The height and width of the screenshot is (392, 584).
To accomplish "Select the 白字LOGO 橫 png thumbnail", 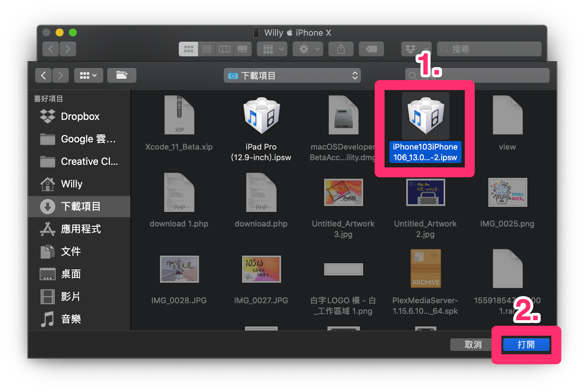I will tap(343, 269).
